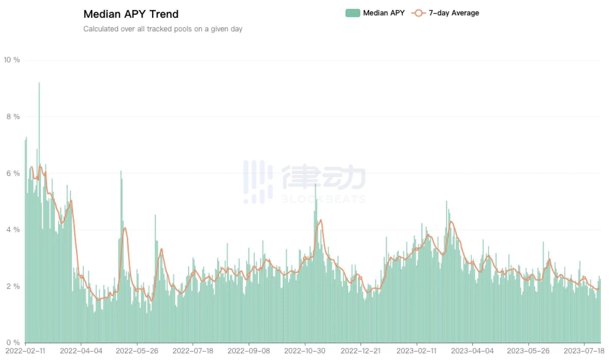Viewport: 609px width, 364px height.
Task: Click the 2022-09-08 date label
Action: pos(249,351)
